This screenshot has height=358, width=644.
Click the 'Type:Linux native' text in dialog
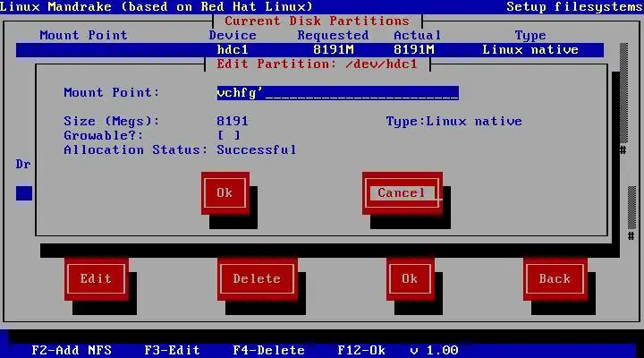(453, 121)
